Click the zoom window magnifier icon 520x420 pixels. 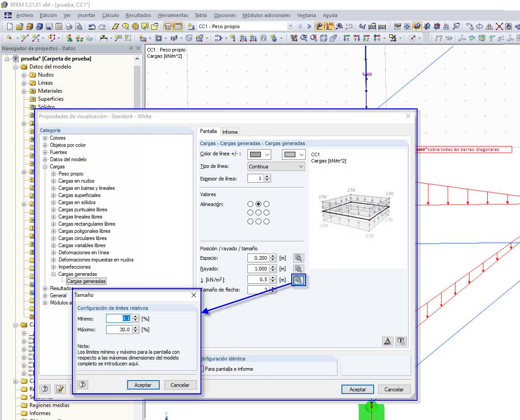click(304, 38)
